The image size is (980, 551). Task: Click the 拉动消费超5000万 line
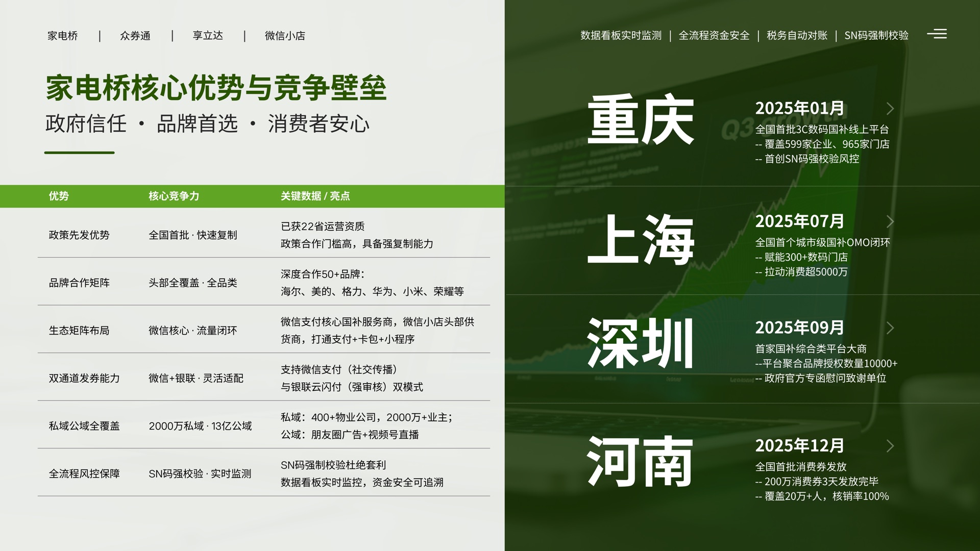[x=801, y=272]
